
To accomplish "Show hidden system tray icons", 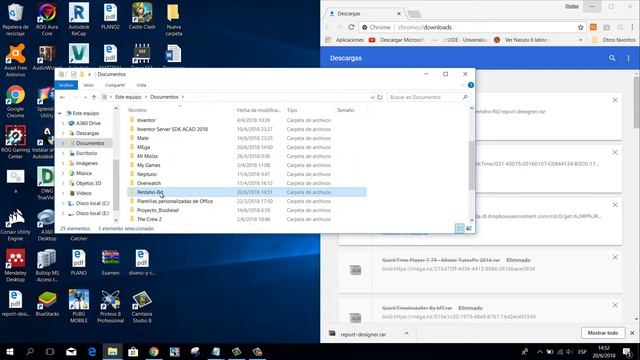I will coord(540,351).
